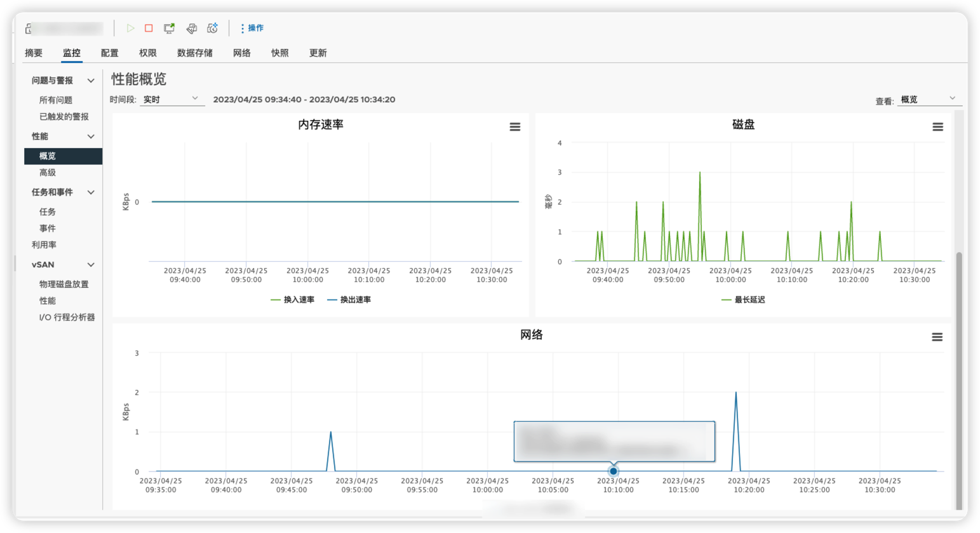The image size is (980, 533).
Task: Select 已触发的警报 in the sidebar
Action: (65, 116)
